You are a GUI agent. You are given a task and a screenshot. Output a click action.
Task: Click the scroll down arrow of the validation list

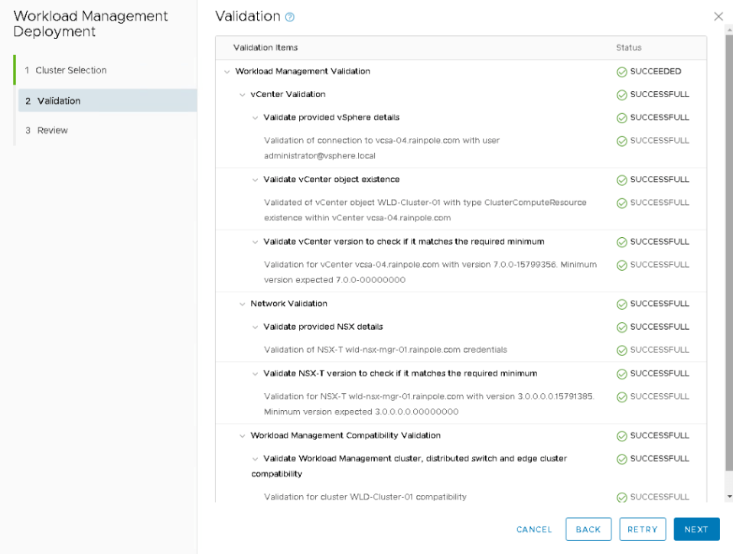728,497
